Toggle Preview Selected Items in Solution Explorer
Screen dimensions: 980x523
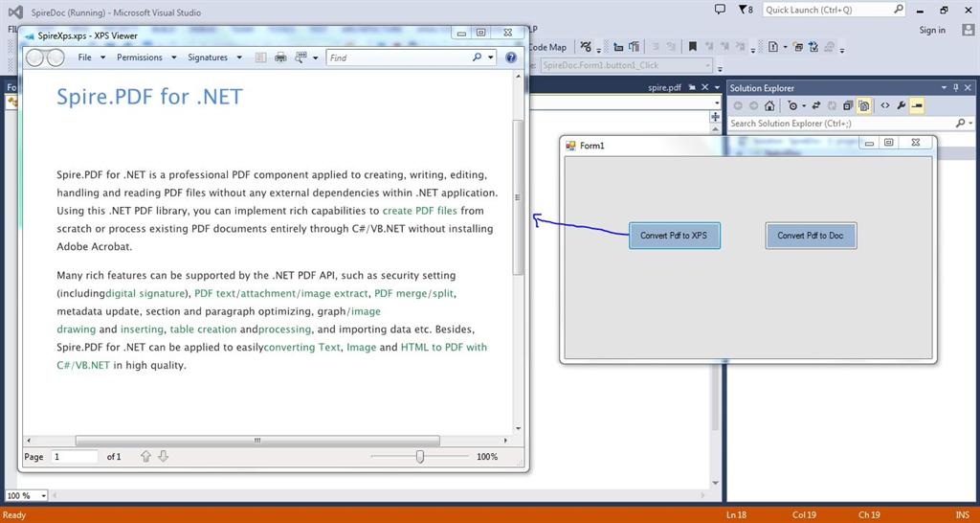pos(916,105)
